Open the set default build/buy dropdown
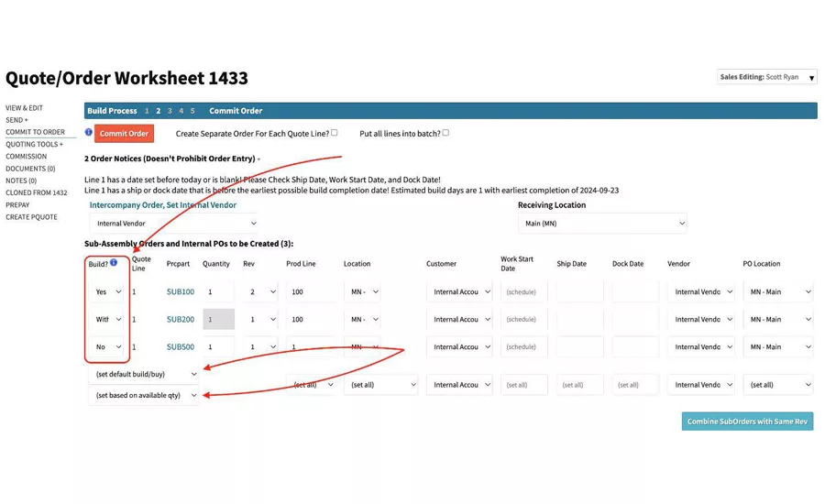The width and height of the screenshot is (825, 504). [x=144, y=374]
